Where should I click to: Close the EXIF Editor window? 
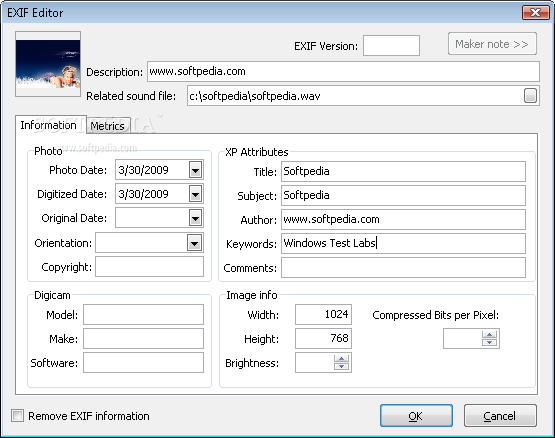tap(535, 13)
